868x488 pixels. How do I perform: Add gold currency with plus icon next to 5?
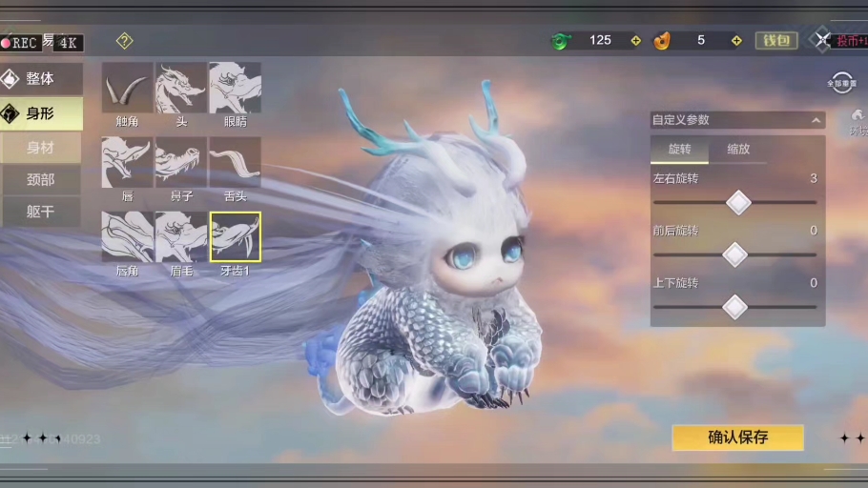tap(736, 41)
